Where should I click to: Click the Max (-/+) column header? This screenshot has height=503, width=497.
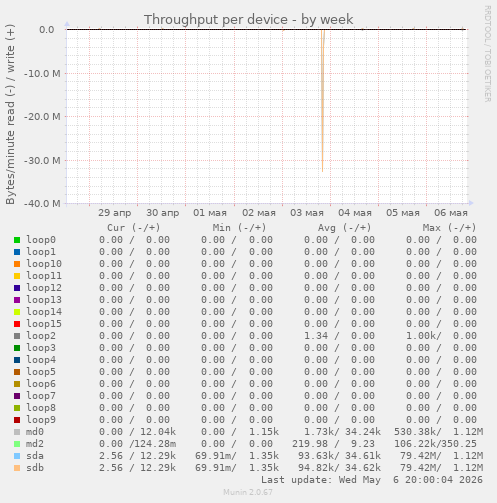(449, 228)
